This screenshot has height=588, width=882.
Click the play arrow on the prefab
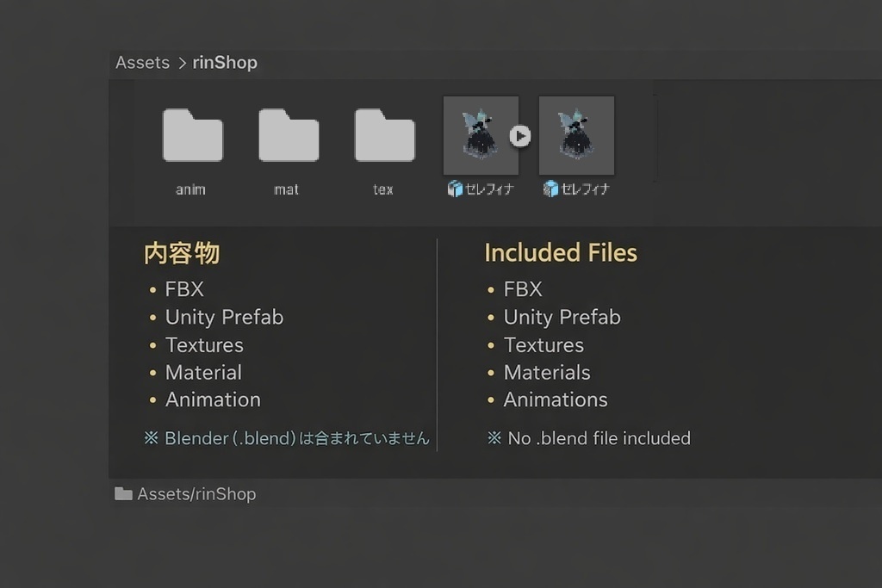pyautogui.click(x=520, y=136)
